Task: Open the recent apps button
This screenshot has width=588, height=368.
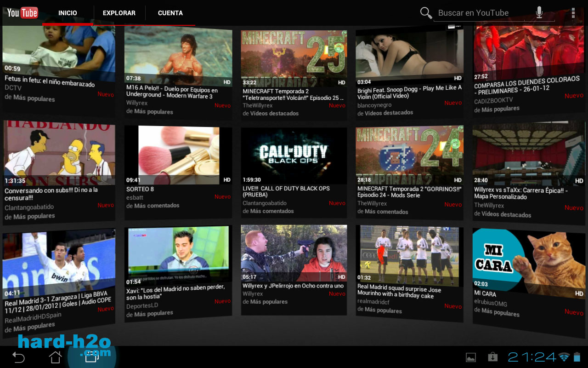Action: (x=92, y=357)
